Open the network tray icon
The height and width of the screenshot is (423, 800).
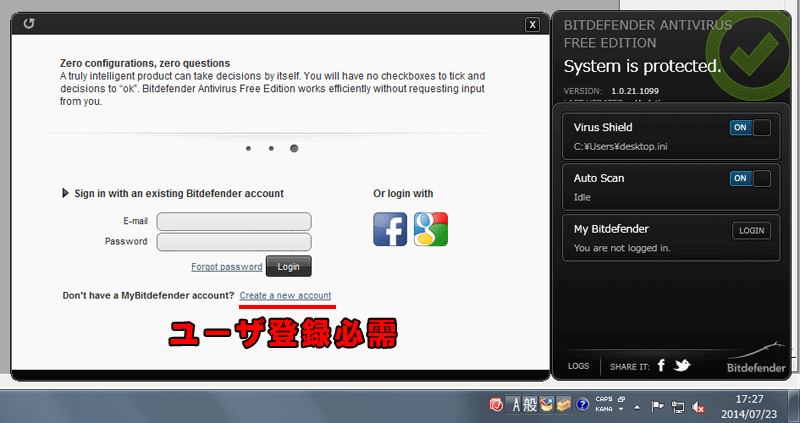(678, 407)
